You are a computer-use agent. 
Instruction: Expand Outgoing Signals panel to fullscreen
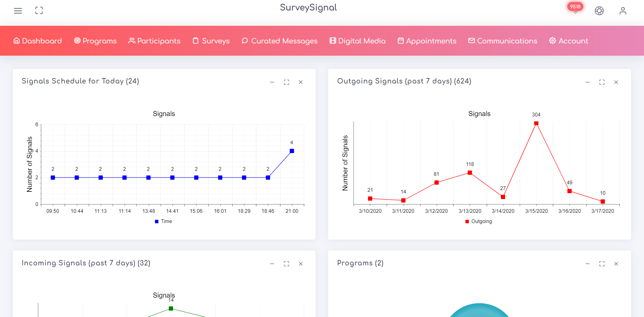(x=602, y=82)
